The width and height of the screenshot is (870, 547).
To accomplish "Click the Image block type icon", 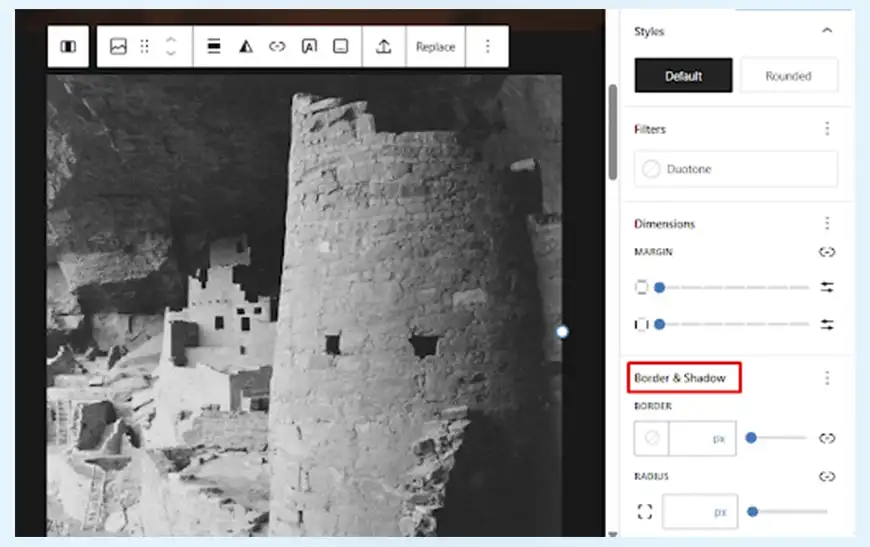I will 118,47.
